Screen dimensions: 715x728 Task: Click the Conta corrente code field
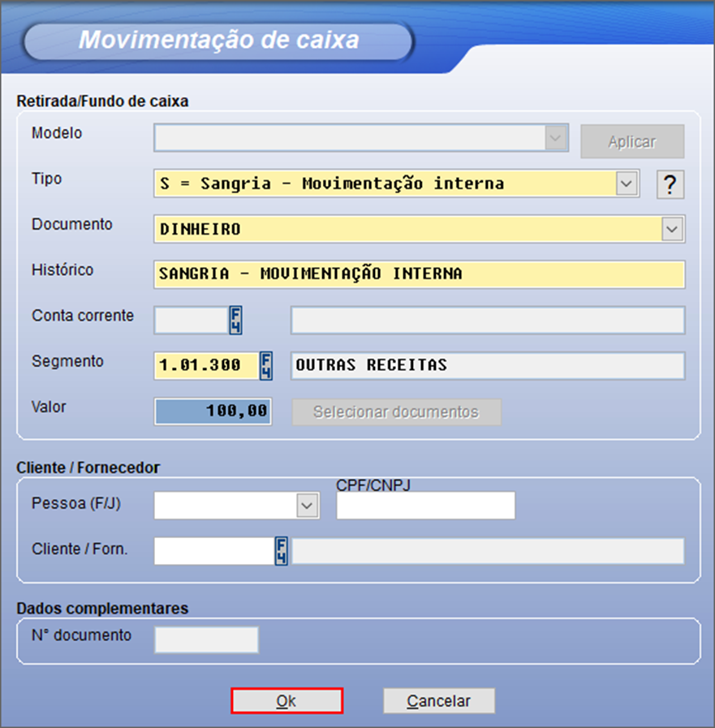(191, 321)
